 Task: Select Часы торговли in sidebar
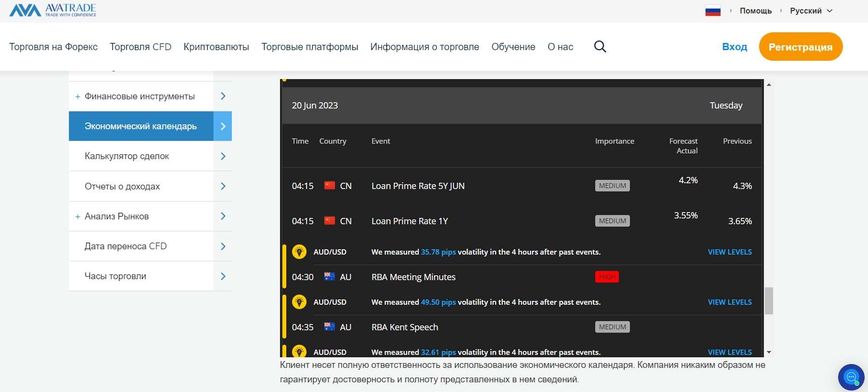[x=116, y=276]
